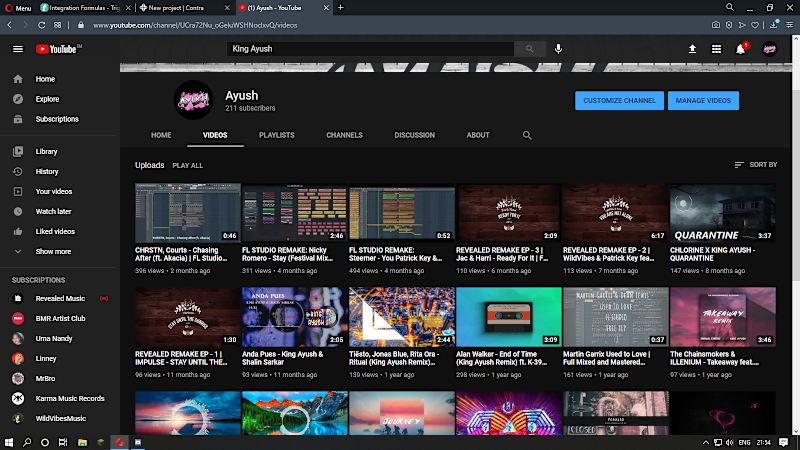Screen dimensions: 800x450
Task: Switch to the CHANNELS tab
Action: click(x=344, y=135)
